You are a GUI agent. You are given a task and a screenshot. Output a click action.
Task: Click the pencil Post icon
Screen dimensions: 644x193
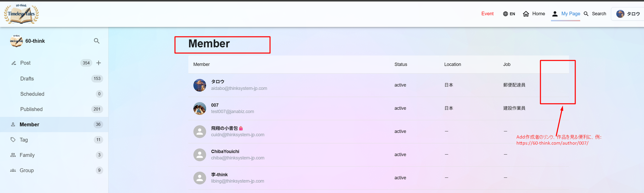coord(14,63)
